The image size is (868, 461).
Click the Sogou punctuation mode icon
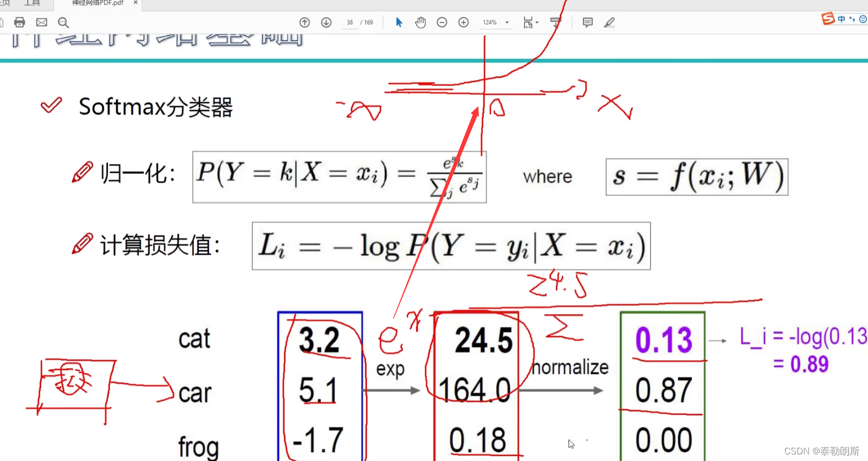click(x=852, y=19)
